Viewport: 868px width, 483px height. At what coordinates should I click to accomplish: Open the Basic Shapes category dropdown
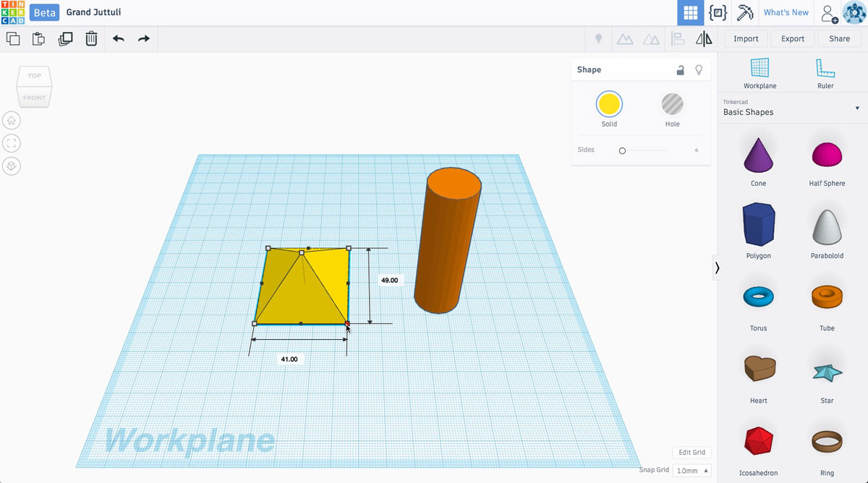point(857,108)
